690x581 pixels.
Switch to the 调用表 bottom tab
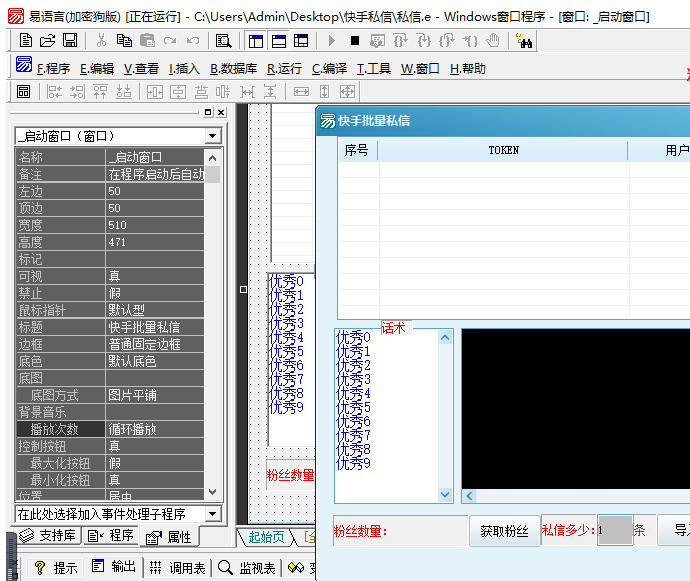click(x=177, y=568)
